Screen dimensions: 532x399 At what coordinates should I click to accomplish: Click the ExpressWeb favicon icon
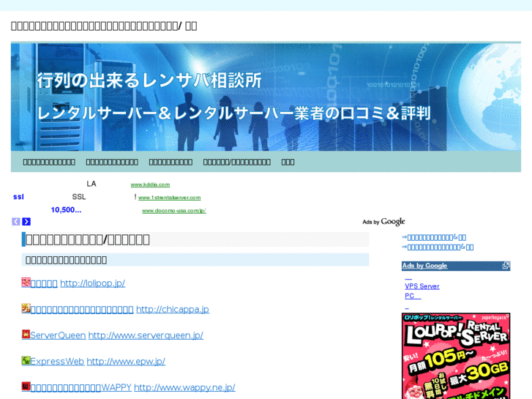pos(26,361)
